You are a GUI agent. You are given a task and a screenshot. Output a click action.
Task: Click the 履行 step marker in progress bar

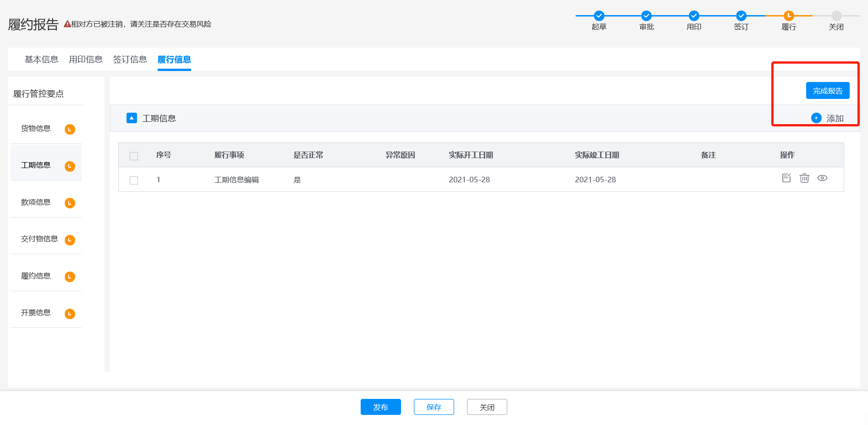pos(788,16)
